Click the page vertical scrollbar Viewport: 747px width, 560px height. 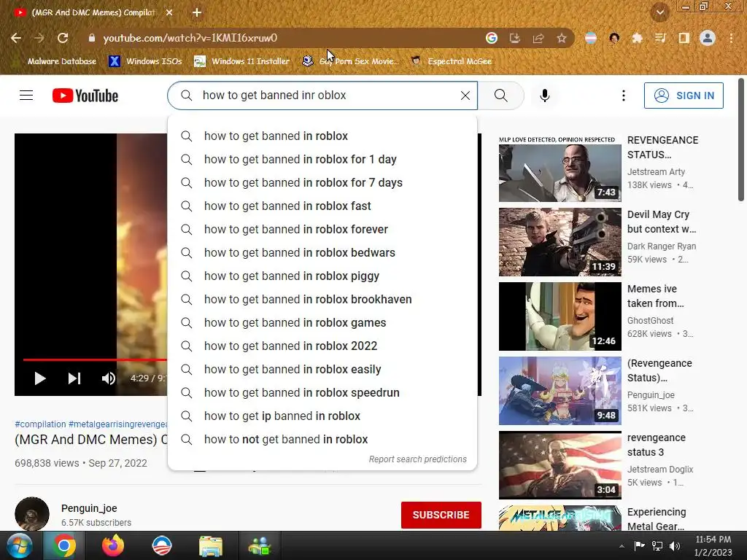[741, 139]
